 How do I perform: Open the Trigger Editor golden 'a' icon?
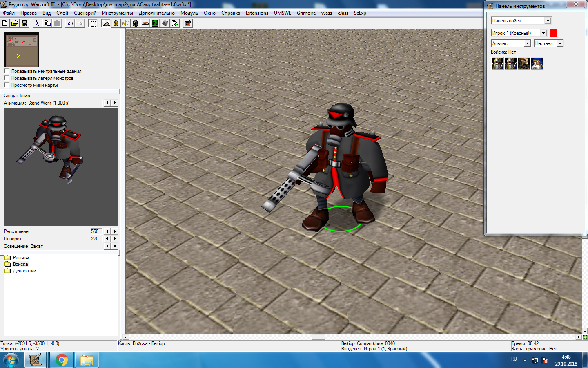(x=116, y=23)
